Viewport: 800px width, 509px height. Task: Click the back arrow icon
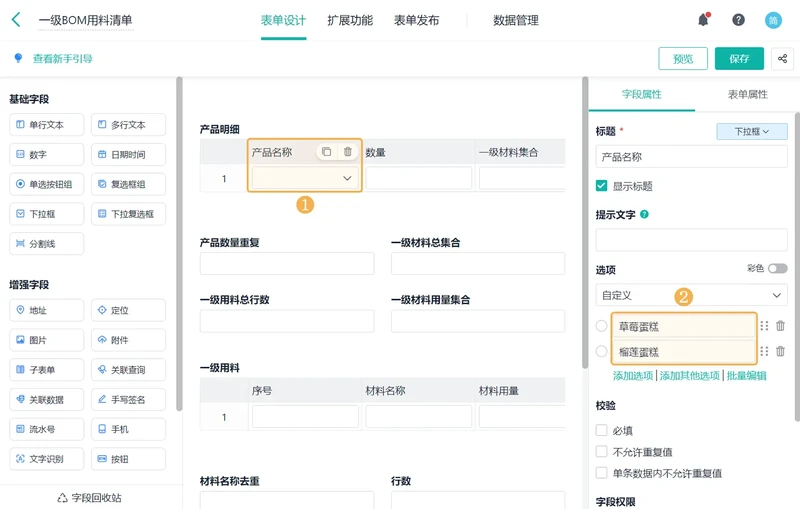coord(16,20)
